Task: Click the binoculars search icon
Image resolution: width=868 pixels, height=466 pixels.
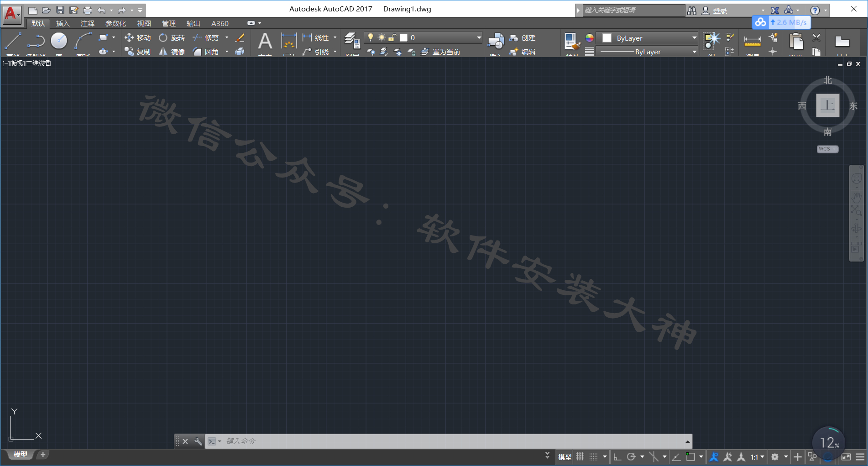Action: 692,10
